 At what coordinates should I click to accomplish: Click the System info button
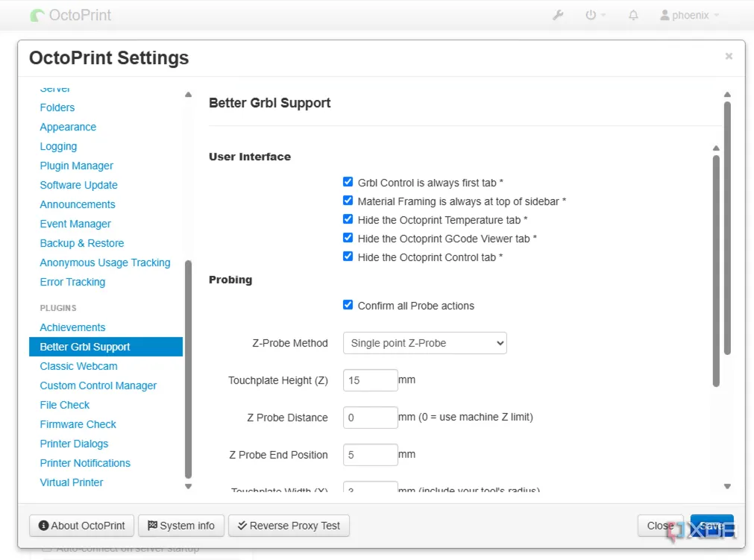coord(181,526)
